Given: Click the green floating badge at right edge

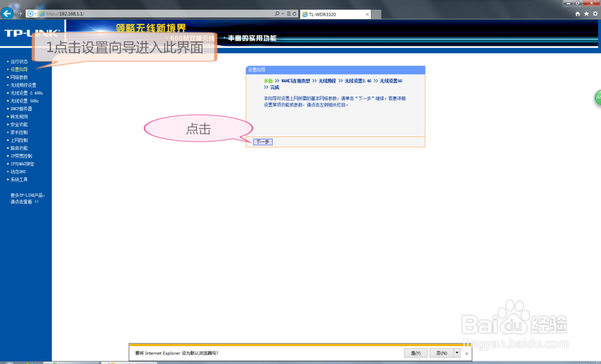Looking at the screenshot, I should pos(597,98).
